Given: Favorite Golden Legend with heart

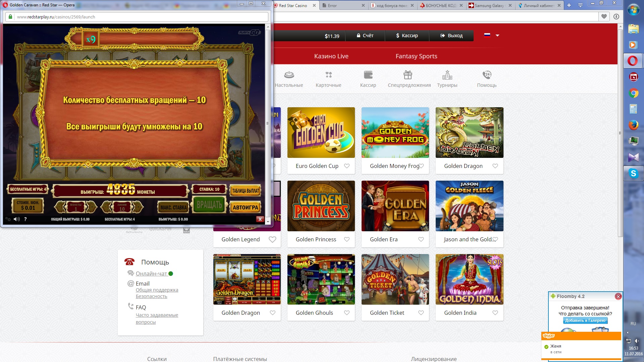Looking at the screenshot, I should pos(272,239).
